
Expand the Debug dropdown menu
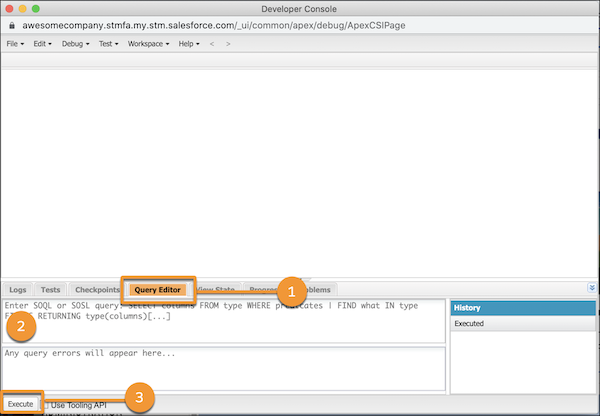click(x=74, y=44)
